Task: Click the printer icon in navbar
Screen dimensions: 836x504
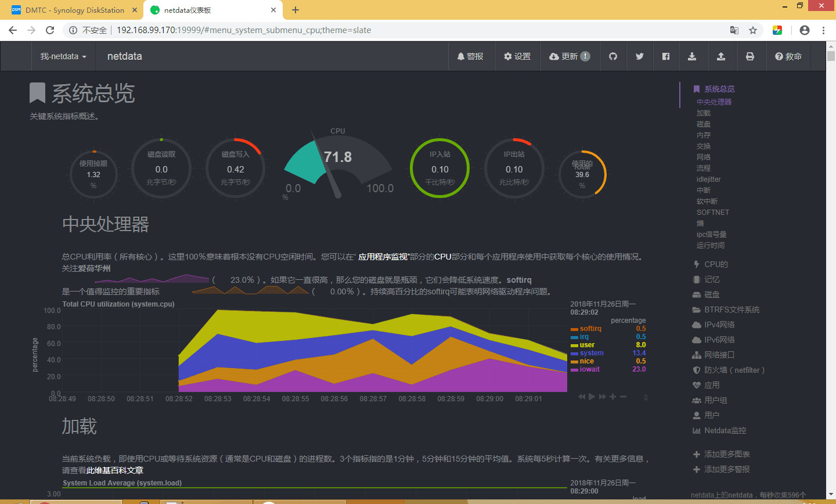Action: [750, 56]
